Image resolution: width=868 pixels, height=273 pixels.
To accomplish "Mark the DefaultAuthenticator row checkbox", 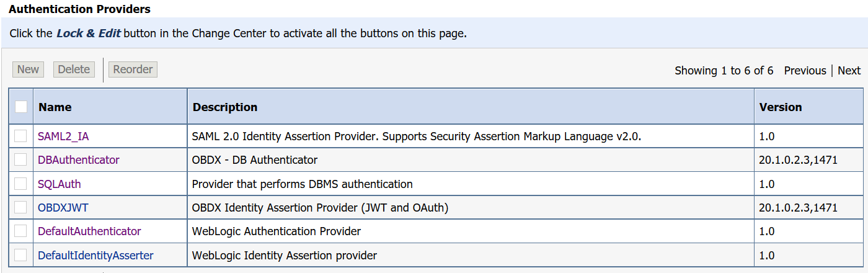I will (21, 231).
